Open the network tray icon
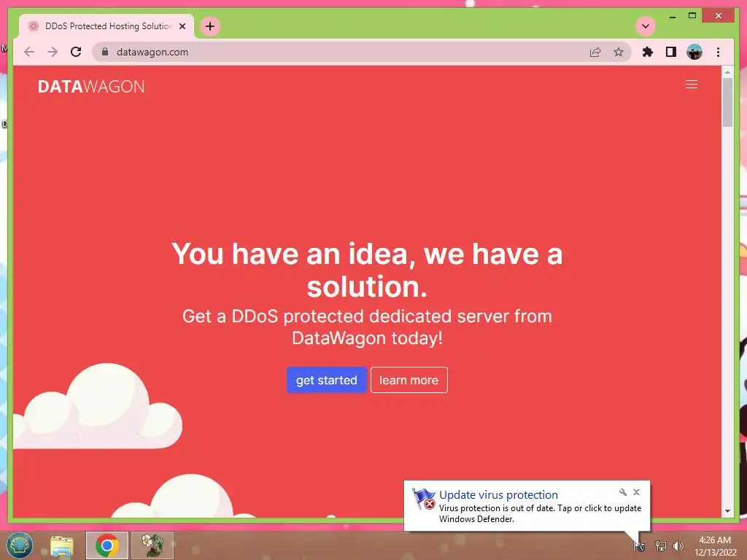 [x=660, y=546]
